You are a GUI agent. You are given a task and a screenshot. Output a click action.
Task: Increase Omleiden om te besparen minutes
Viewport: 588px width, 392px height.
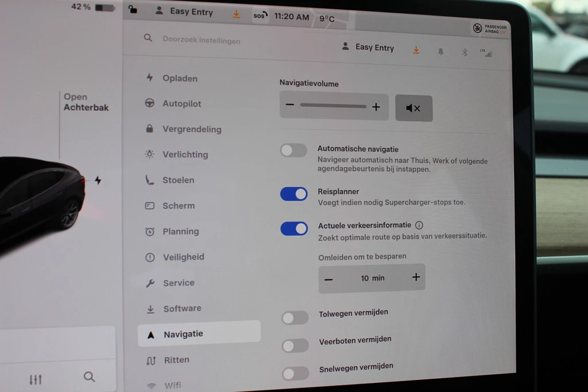pyautogui.click(x=416, y=277)
